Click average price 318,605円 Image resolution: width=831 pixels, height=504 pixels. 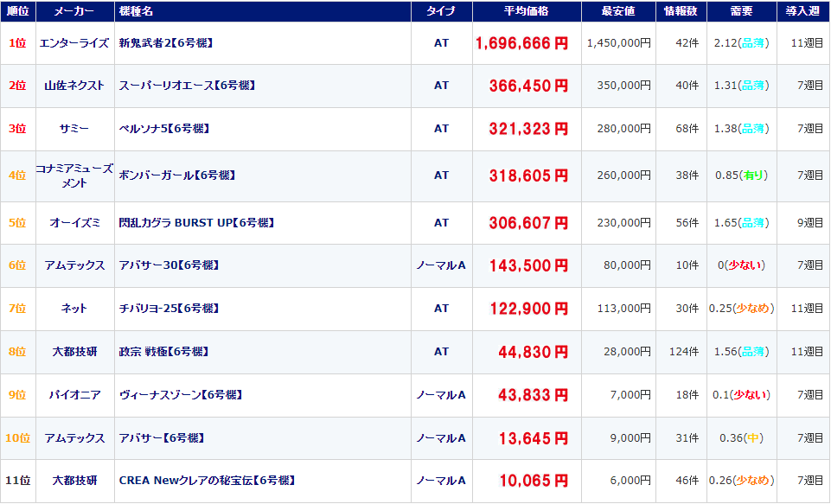click(x=528, y=175)
